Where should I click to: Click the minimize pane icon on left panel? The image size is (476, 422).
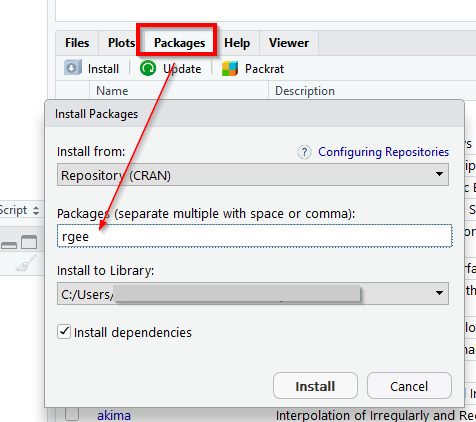tap(9, 246)
